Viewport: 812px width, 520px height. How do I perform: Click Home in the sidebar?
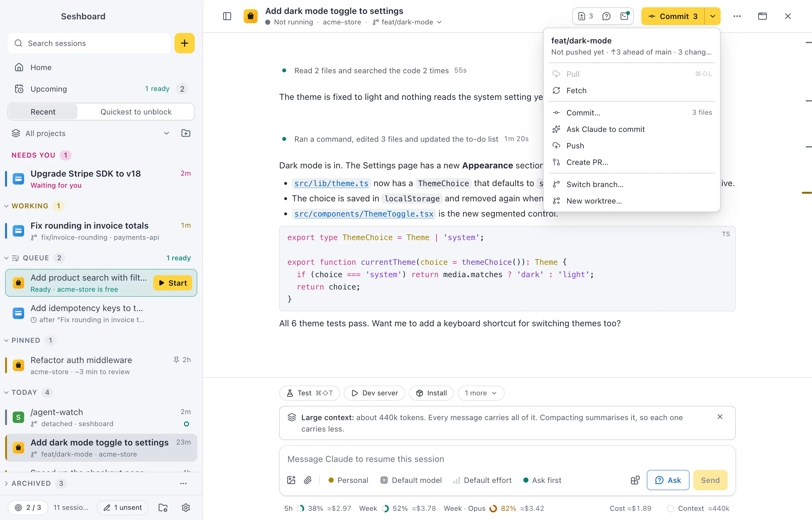101,67
